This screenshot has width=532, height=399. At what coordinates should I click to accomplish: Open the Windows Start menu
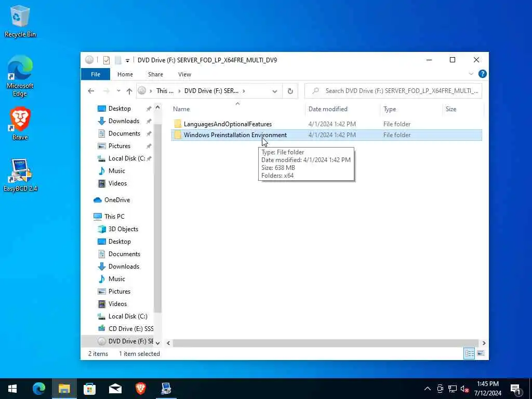pyautogui.click(x=12, y=389)
